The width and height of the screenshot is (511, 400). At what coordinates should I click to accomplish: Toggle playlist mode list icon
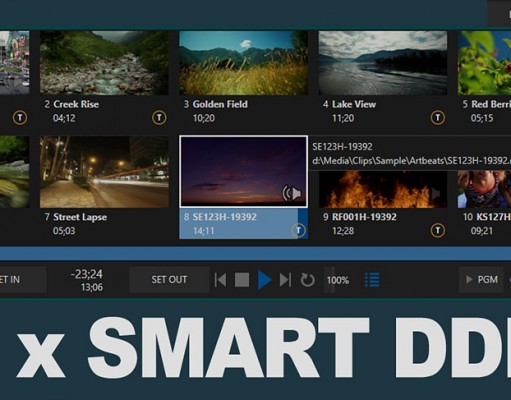pos(372,280)
